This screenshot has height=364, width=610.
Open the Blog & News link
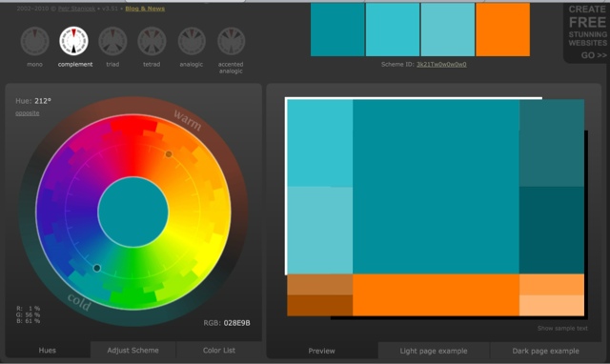tap(145, 9)
